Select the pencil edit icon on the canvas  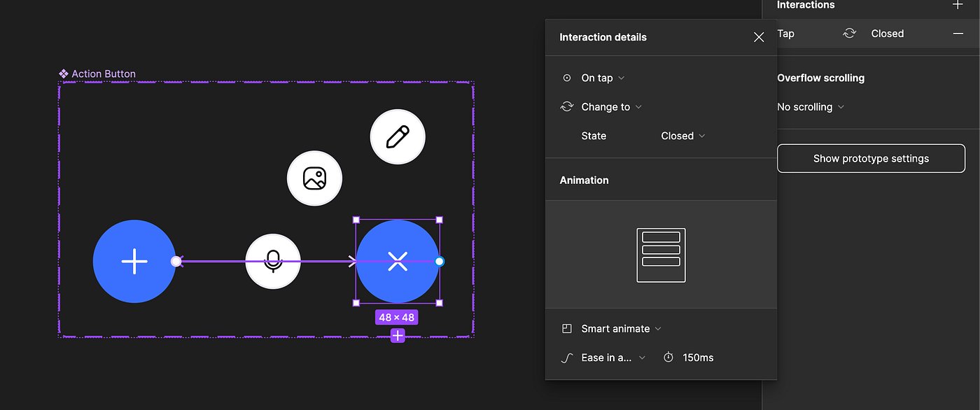pos(397,136)
